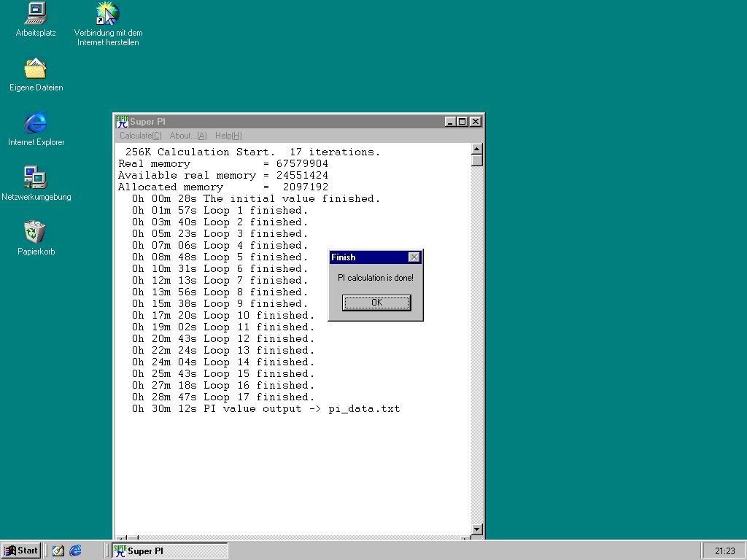This screenshot has height=560, width=747.
Task: Click the 'Loop 17 finished.' line
Action: click(x=223, y=397)
